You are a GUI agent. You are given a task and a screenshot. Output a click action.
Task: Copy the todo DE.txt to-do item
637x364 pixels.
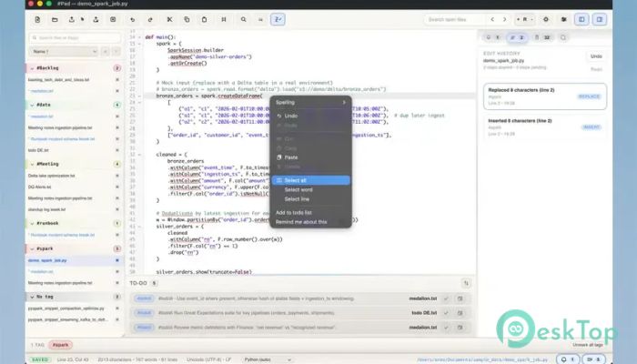[x=460, y=313]
